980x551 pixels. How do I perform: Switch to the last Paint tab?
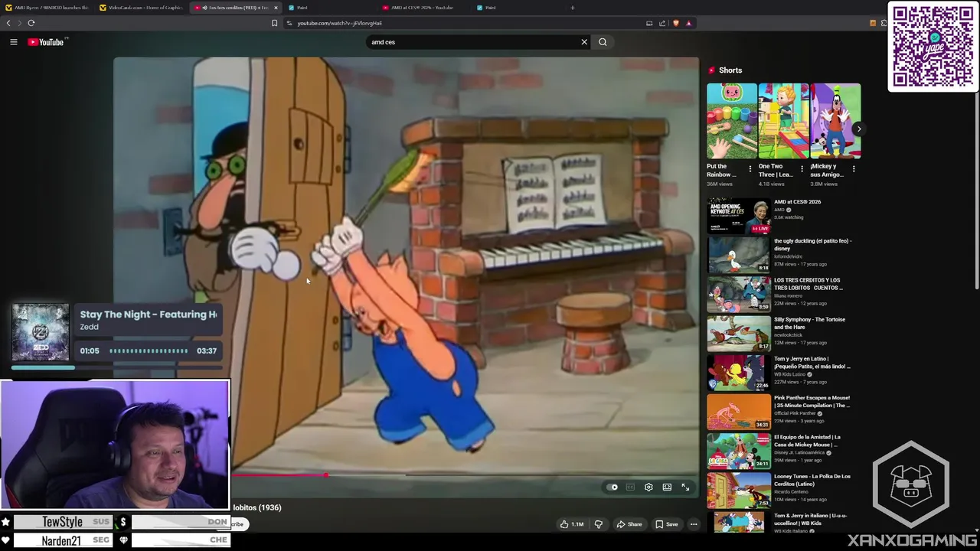click(518, 8)
